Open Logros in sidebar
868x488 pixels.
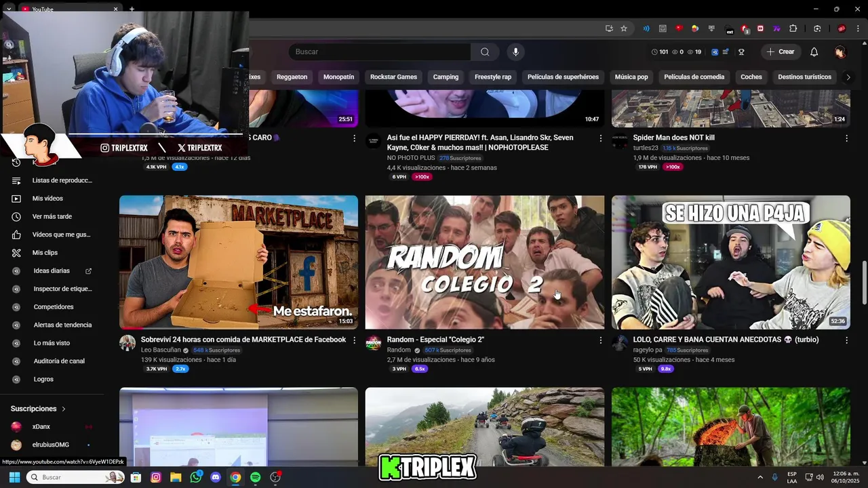coord(53,380)
